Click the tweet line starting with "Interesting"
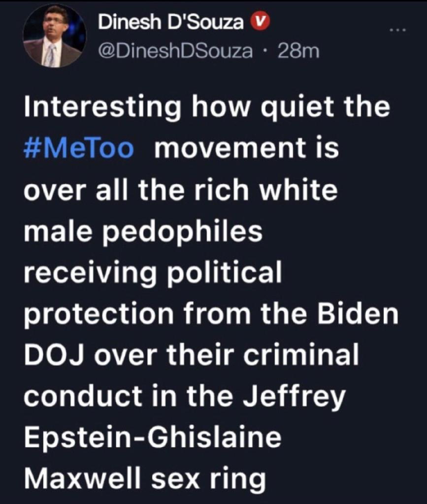The width and height of the screenshot is (427, 504). tap(207, 108)
